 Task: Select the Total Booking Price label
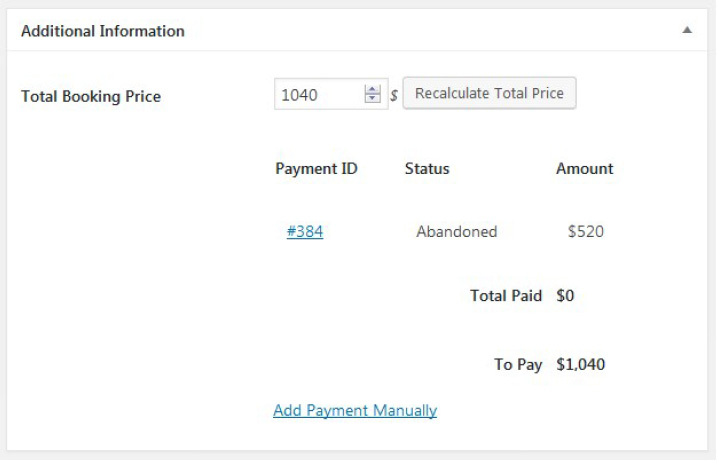pyautogui.click(x=91, y=97)
